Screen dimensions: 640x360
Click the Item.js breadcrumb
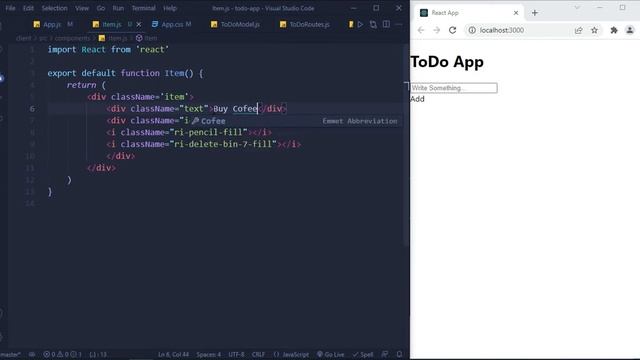(113, 38)
